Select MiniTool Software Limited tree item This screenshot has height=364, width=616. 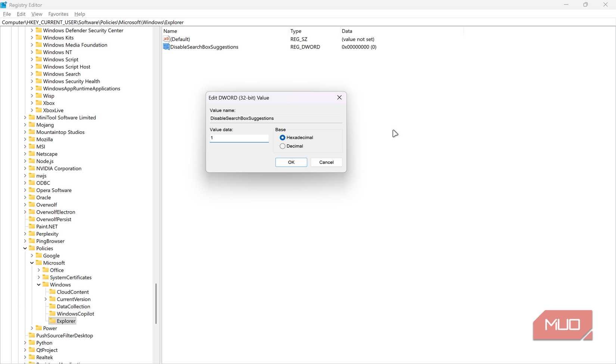[66, 117]
